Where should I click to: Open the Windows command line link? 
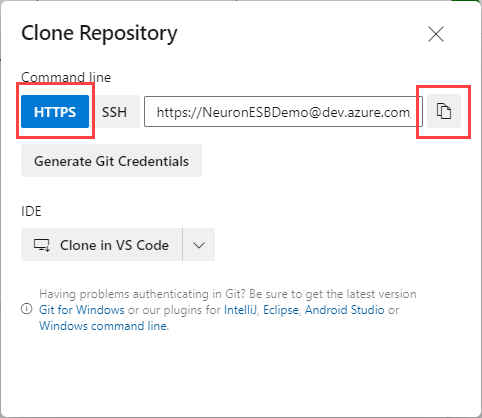tap(103, 326)
